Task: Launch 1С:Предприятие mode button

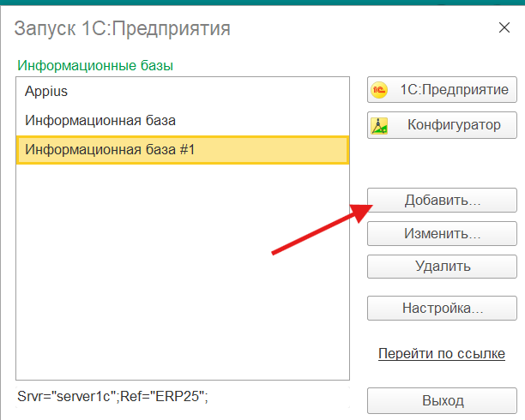Action: point(442,90)
